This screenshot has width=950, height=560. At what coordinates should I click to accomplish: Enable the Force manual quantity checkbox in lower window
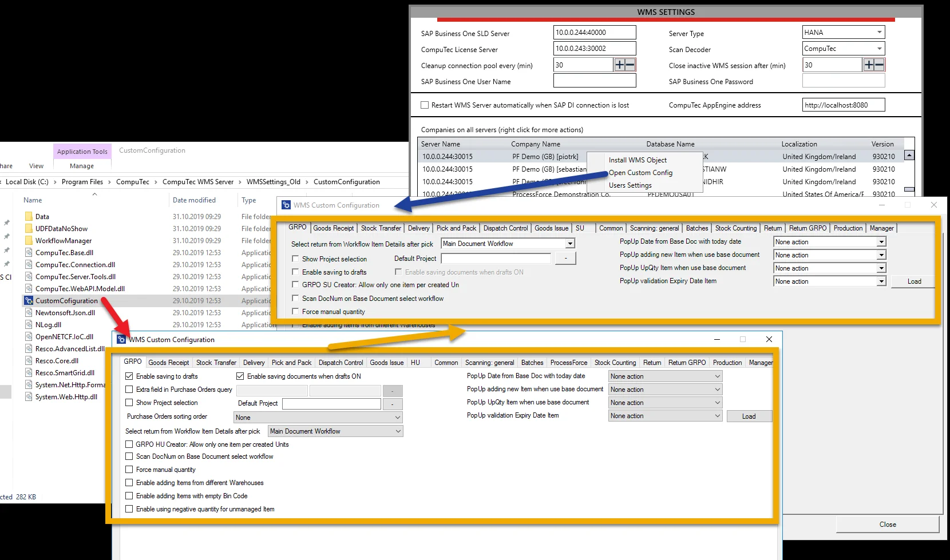pos(129,470)
